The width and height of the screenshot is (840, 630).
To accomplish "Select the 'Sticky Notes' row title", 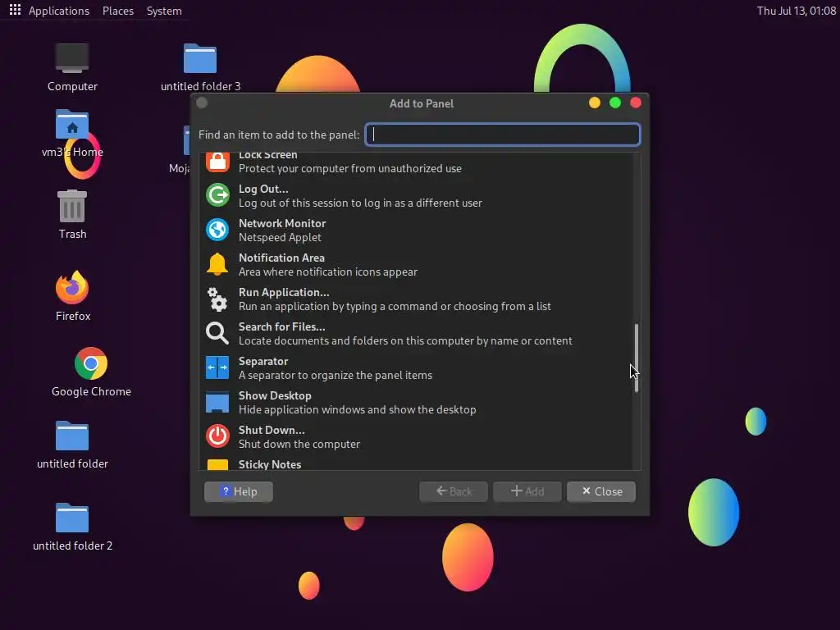I will coord(270,464).
